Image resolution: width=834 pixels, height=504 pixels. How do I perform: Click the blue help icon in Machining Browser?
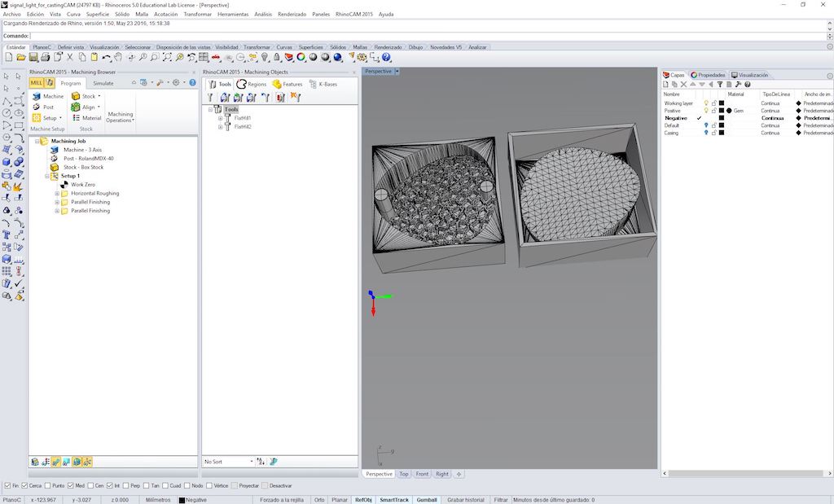pyautogui.click(x=192, y=82)
